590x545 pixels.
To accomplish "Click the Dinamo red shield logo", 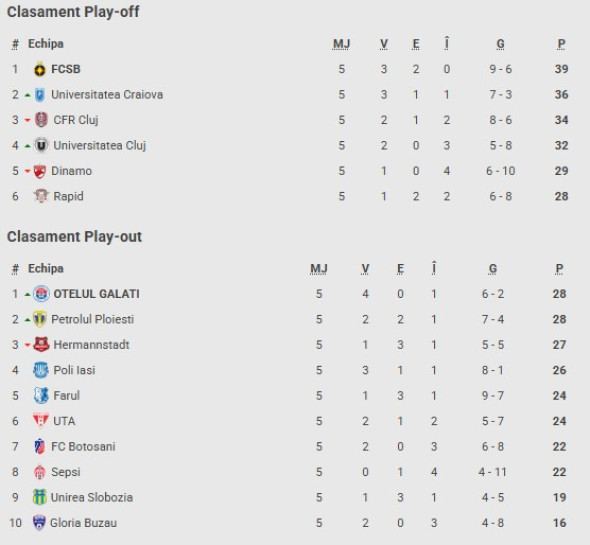I will click(40, 171).
